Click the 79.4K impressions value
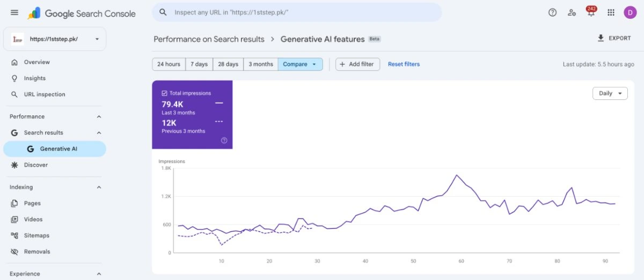Screen dimensions: 644x280 pyautogui.click(x=172, y=104)
